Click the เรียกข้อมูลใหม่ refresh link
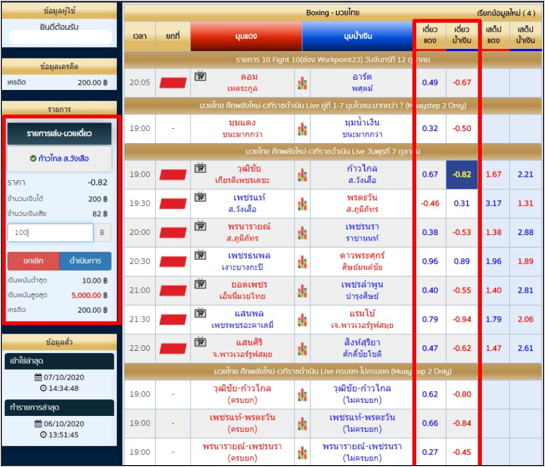Viewport: 545px width, 467px height. (506, 13)
